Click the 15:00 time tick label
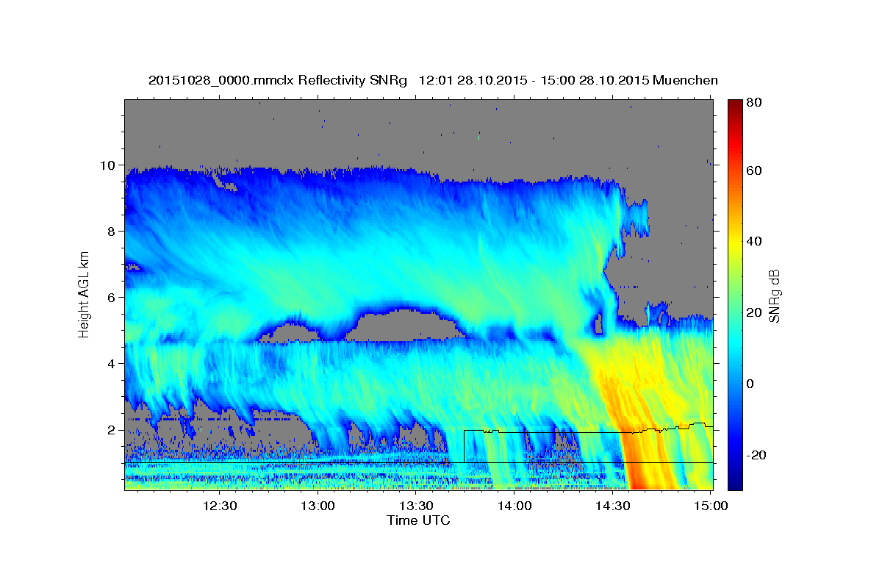 (x=711, y=506)
